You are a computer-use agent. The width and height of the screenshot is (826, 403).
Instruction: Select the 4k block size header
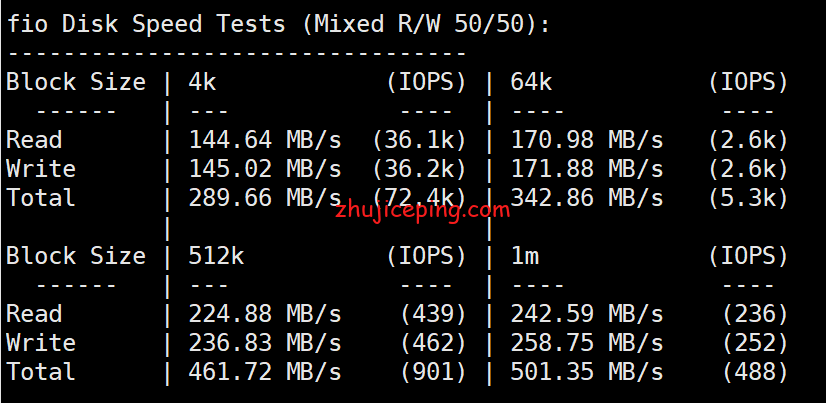[203, 82]
